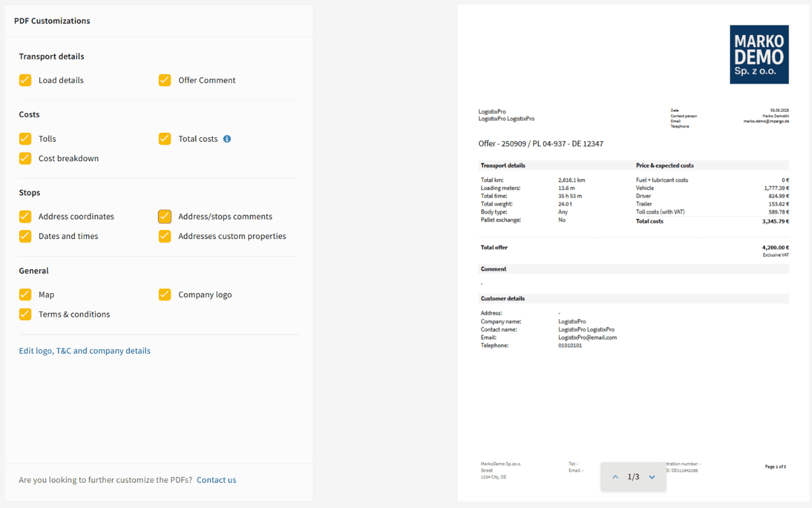The height and width of the screenshot is (508, 812).
Task: Disable Address coordinates checkbox
Action: click(25, 217)
